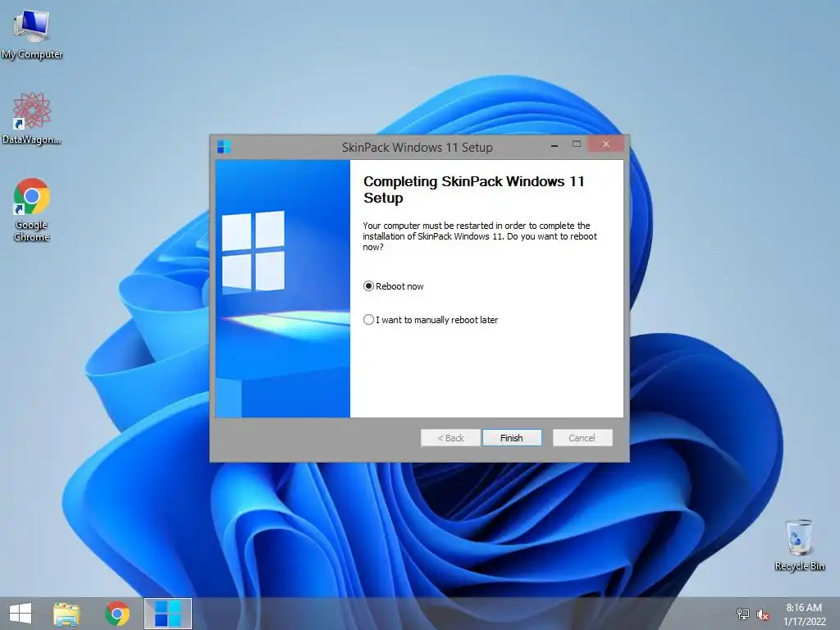
Task: Click the muted volume tray icon
Action: (x=763, y=615)
